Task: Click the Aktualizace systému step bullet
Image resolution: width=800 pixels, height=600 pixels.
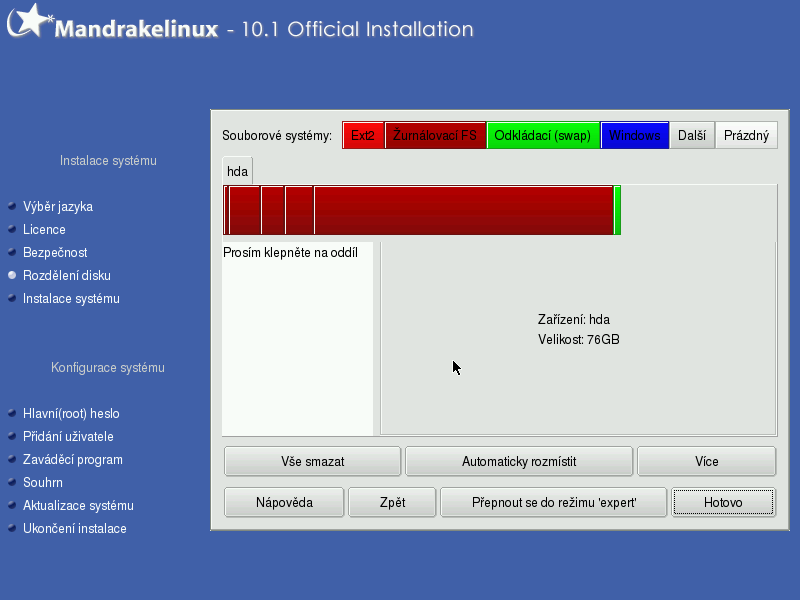Action: [12, 505]
